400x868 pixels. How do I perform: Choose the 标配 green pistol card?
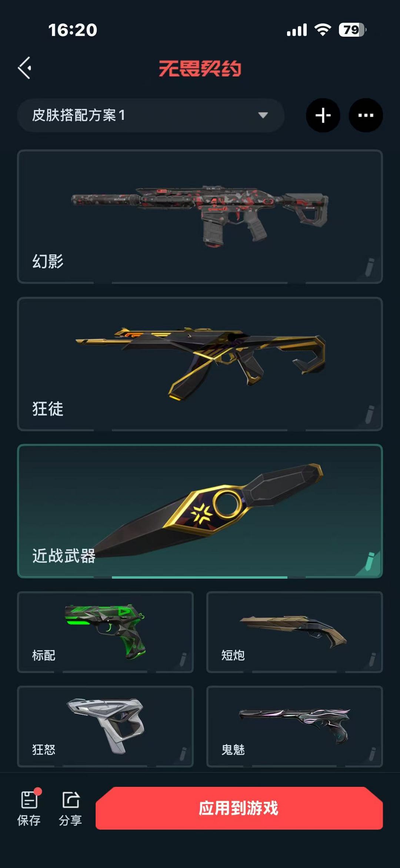point(105,632)
